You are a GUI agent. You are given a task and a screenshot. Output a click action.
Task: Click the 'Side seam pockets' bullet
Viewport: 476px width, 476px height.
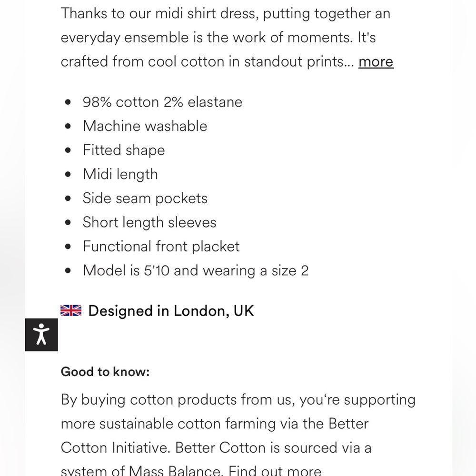click(x=145, y=198)
